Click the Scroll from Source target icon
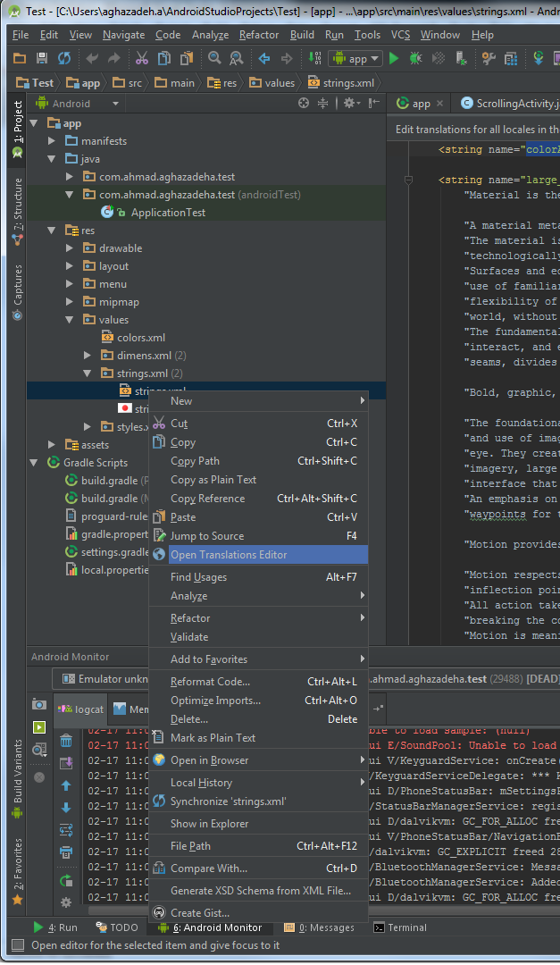The height and width of the screenshot is (965, 560). pos(304,104)
